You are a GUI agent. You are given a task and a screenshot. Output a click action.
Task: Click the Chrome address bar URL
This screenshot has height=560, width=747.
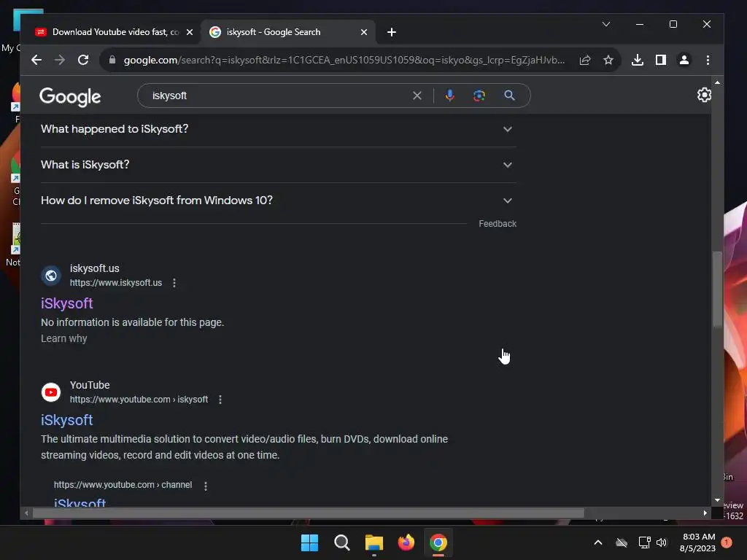pos(344,60)
